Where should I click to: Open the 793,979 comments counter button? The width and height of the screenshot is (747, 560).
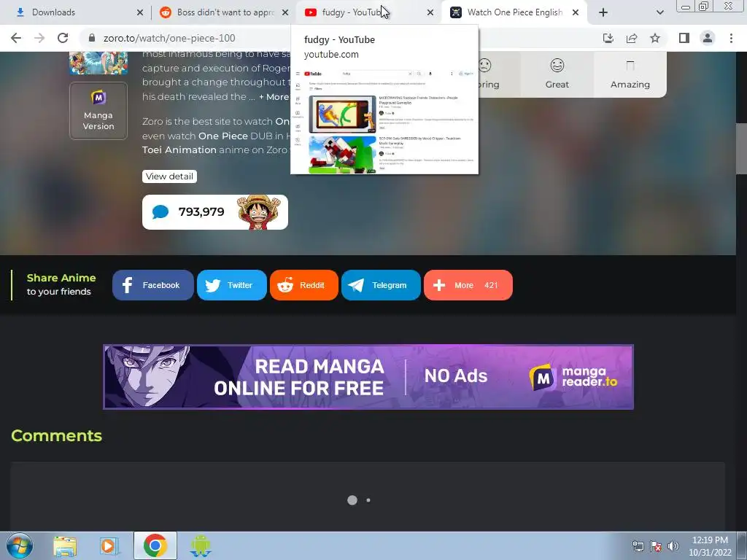coord(215,212)
